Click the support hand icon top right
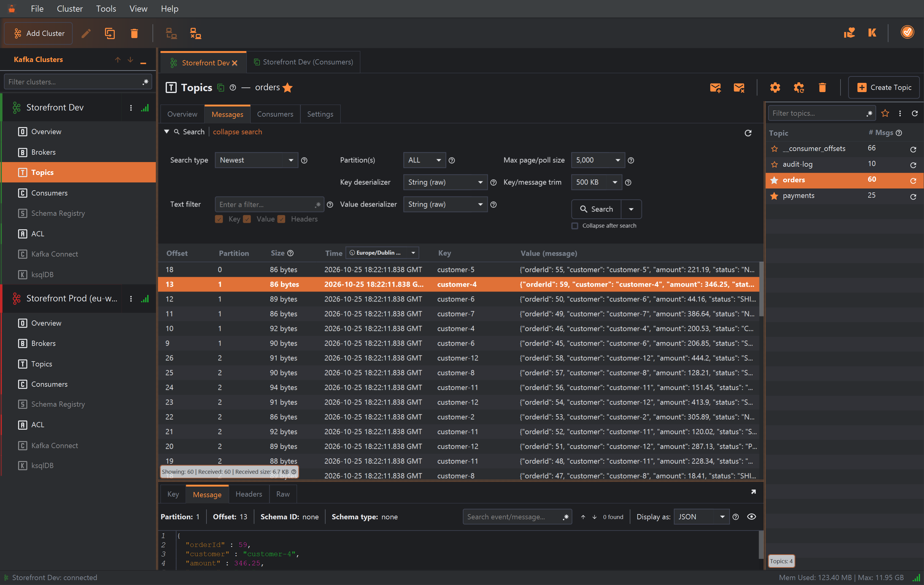Image resolution: width=924 pixels, height=585 pixels. [x=849, y=33]
